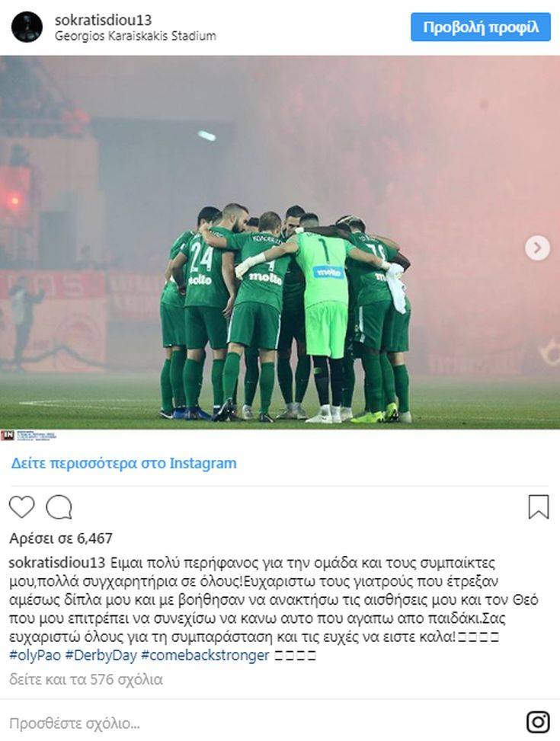Open Instagram via camera logo icon
The height and width of the screenshot is (741, 560).
click(538, 722)
